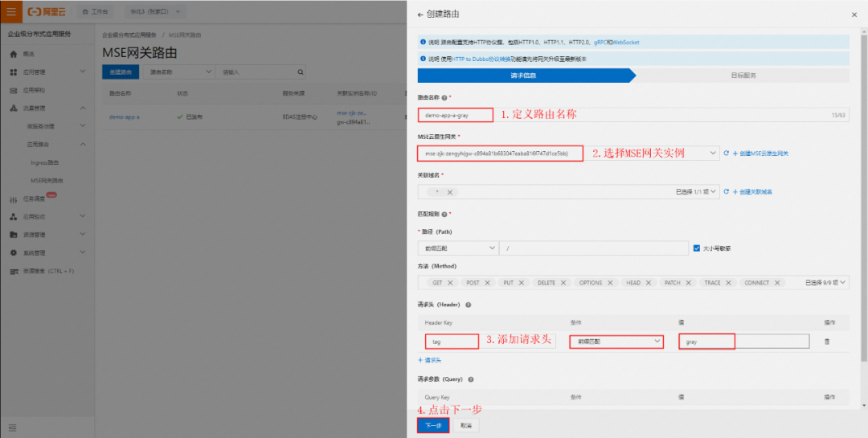
Task: Open the 工作台 home button
Action: 93,11
